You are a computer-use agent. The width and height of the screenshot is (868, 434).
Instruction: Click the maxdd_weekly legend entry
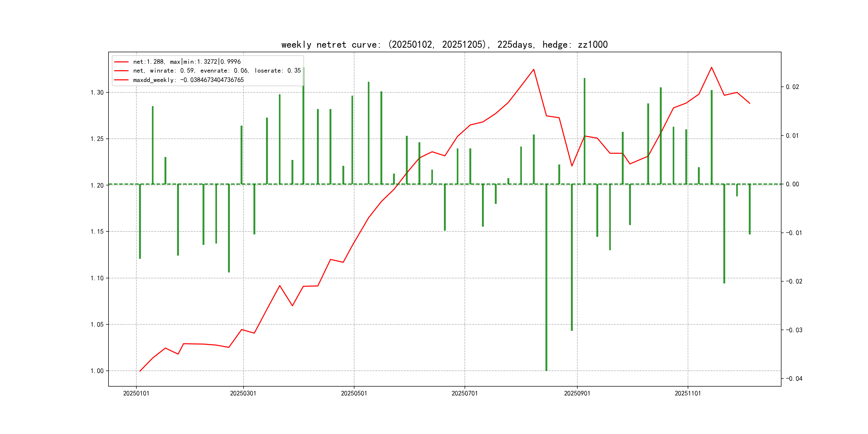[188, 80]
